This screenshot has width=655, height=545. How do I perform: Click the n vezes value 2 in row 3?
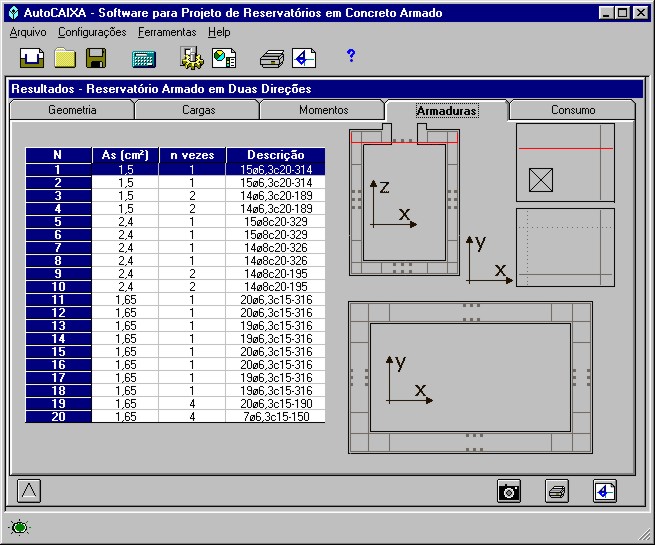192,195
